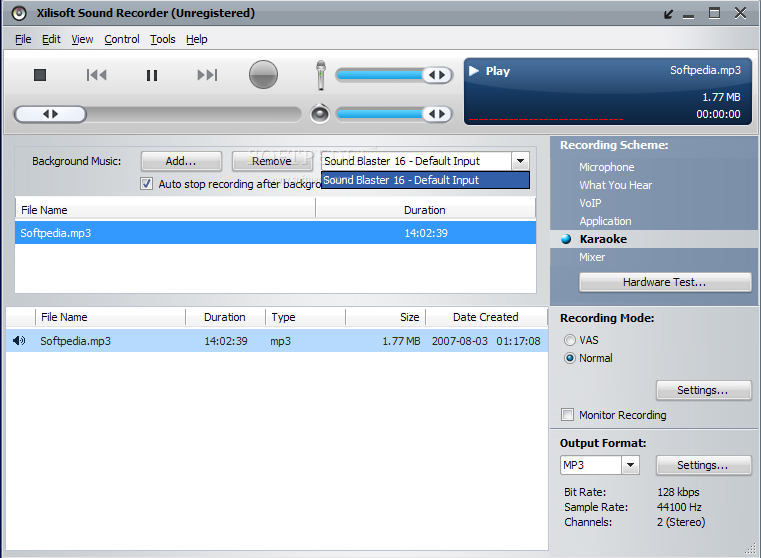Click the 2 (Stereo) channels value

[x=681, y=522]
